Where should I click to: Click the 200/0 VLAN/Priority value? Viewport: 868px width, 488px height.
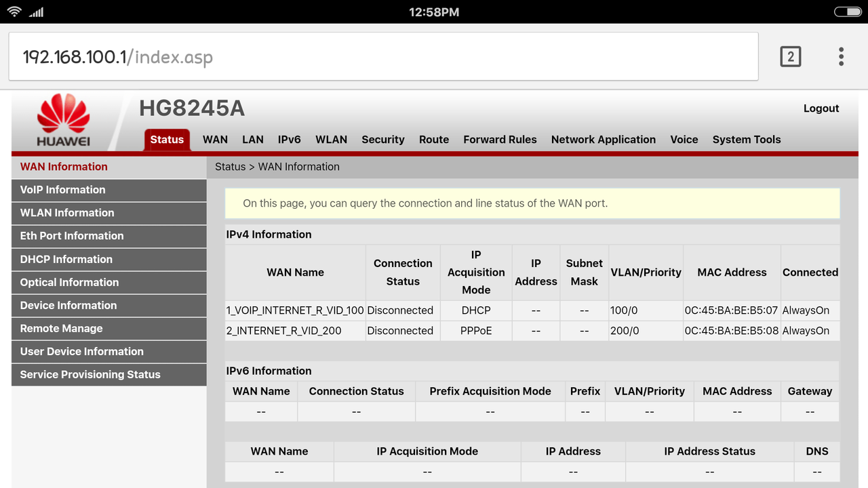tap(625, 331)
